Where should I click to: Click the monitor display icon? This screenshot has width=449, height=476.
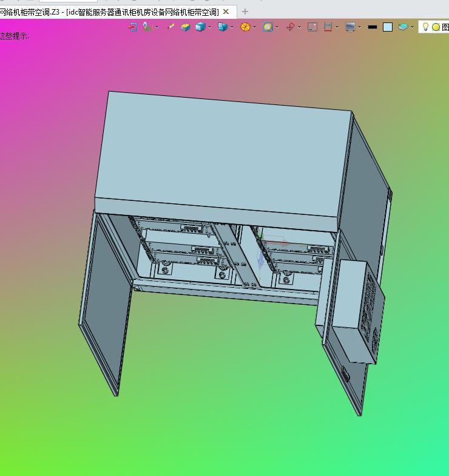tap(350, 27)
